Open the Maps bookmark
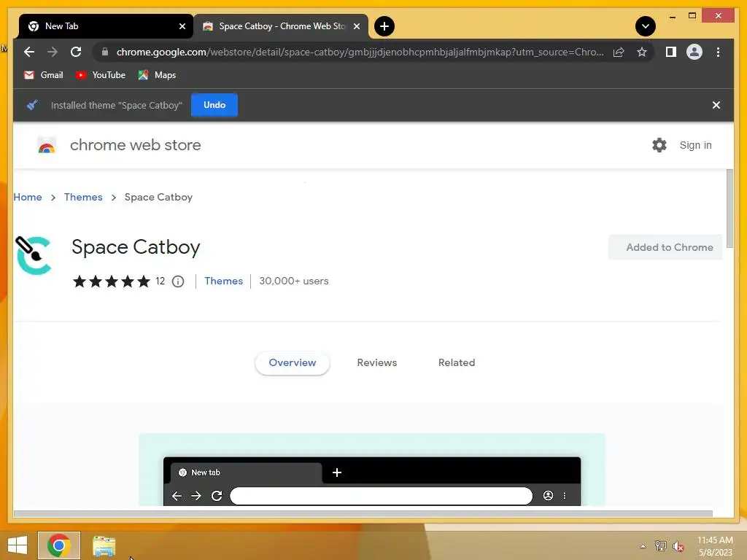 pos(158,75)
